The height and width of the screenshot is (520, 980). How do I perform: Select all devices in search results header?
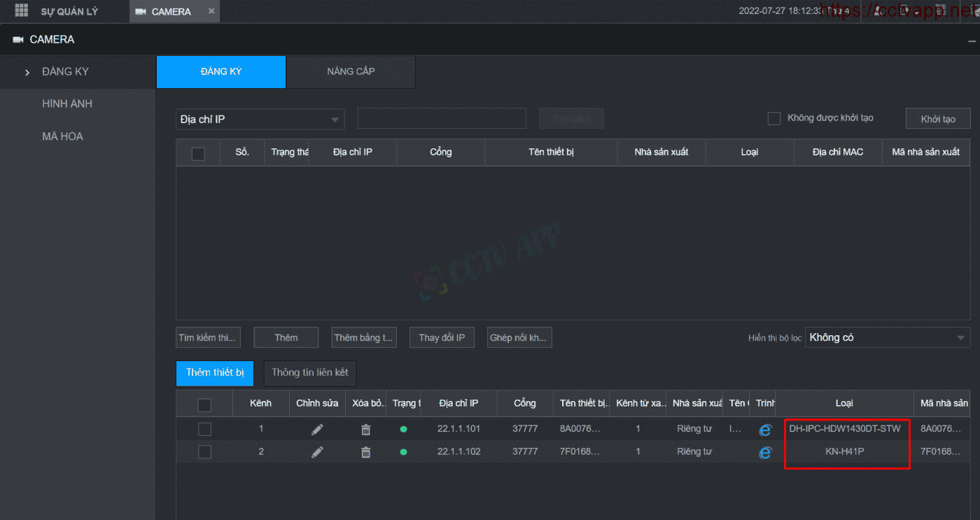[198, 153]
